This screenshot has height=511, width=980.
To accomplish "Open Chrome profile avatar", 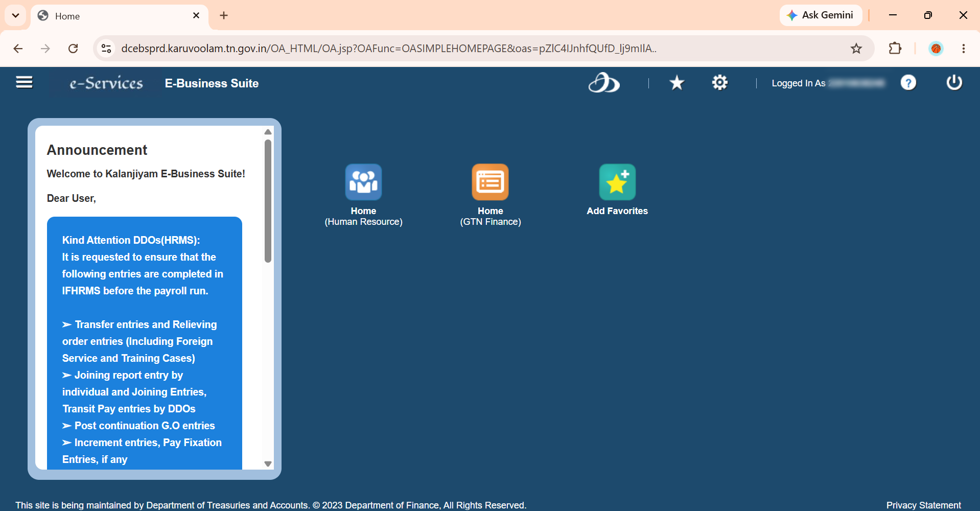I will (936, 49).
